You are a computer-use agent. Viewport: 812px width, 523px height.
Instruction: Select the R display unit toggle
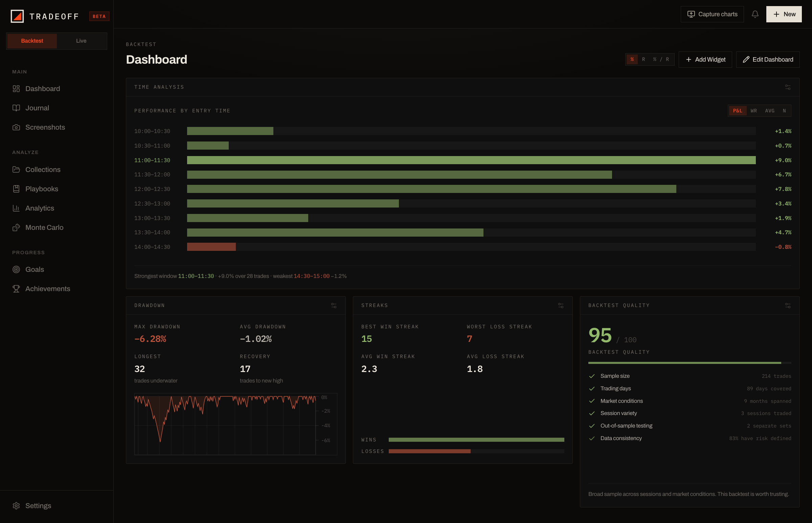(644, 60)
